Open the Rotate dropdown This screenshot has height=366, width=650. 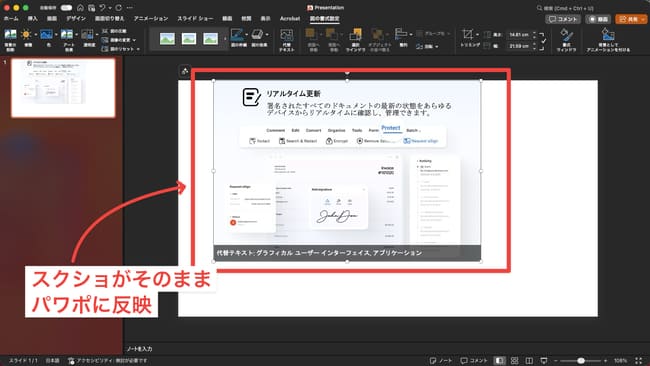click(x=427, y=46)
